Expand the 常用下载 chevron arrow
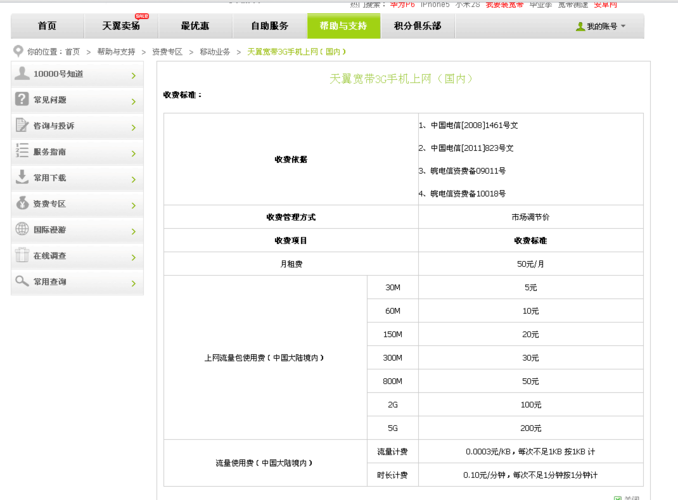The image size is (678, 500). (x=134, y=179)
